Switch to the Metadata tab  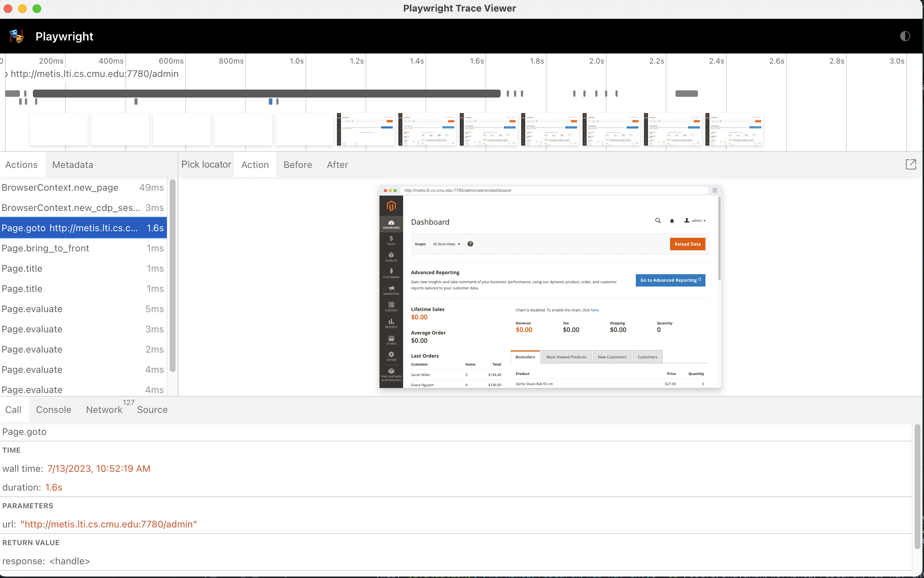73,165
